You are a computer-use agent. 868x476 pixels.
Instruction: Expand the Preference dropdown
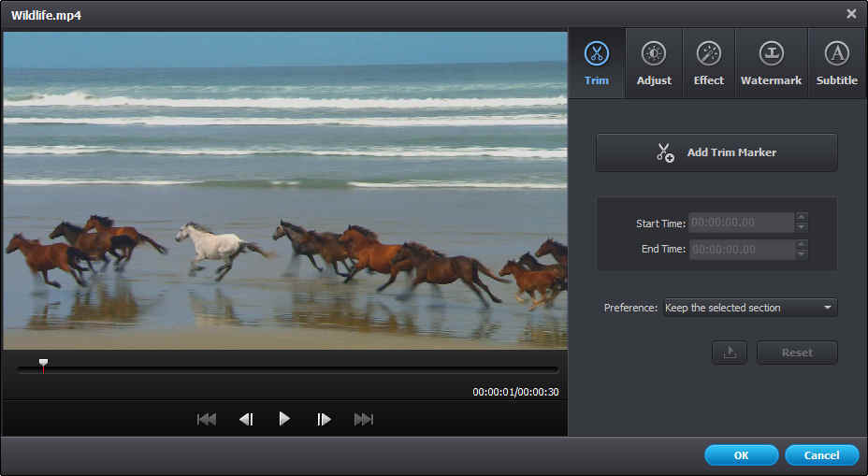(750, 307)
